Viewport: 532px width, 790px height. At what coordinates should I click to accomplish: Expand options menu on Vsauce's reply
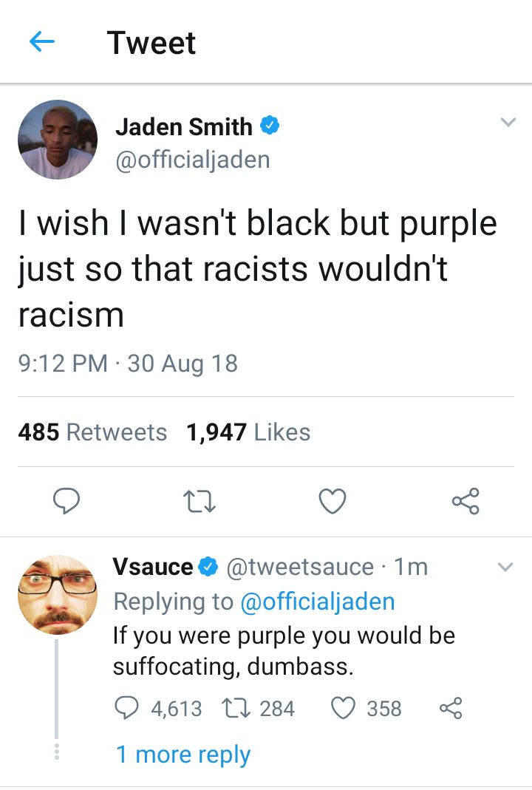point(505,565)
